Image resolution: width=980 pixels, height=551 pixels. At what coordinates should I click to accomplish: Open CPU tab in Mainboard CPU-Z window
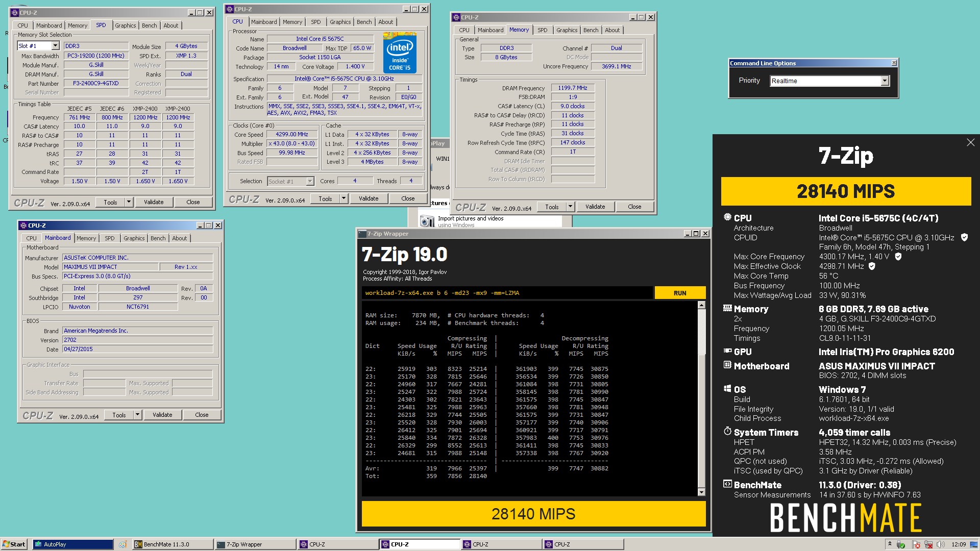click(31, 238)
